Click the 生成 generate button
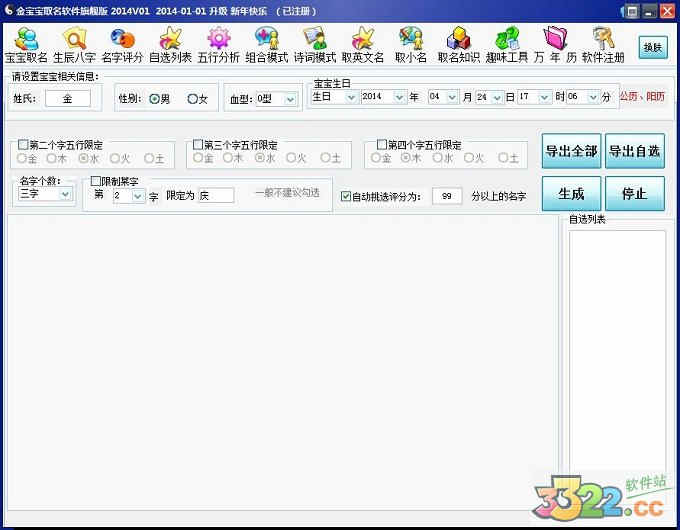This screenshot has height=530, width=680. point(571,193)
